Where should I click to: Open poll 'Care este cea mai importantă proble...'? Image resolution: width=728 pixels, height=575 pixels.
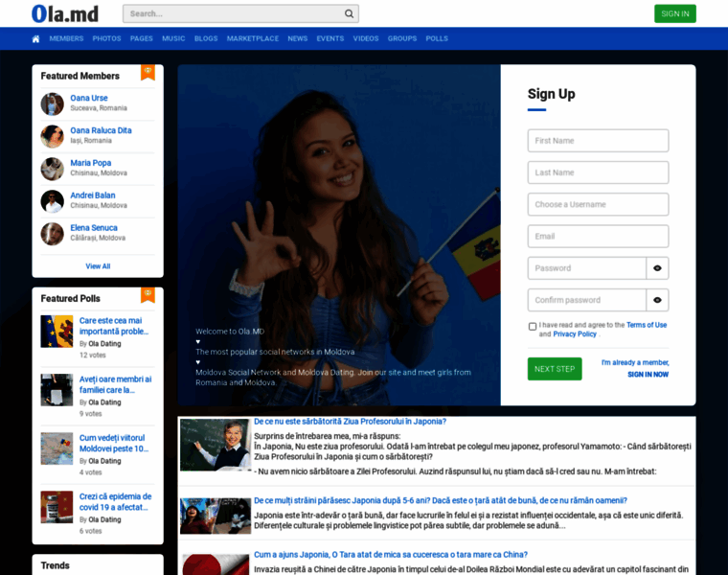tap(114, 326)
